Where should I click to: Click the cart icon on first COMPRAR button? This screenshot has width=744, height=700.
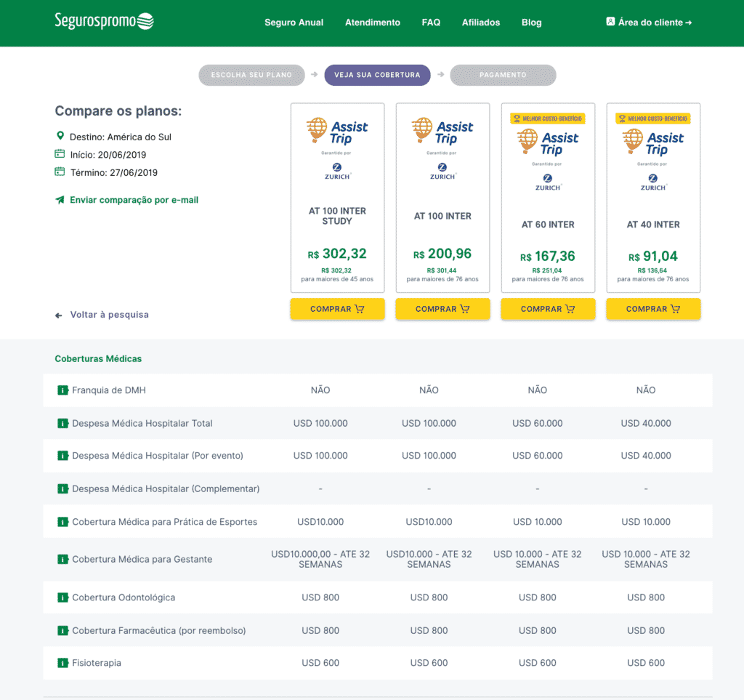(x=360, y=309)
